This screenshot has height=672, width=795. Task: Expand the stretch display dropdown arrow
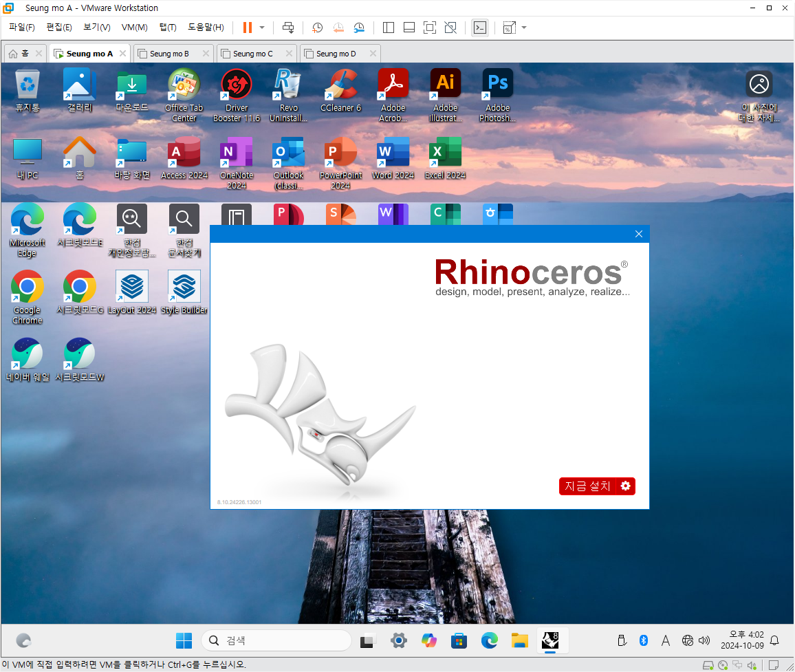[524, 28]
